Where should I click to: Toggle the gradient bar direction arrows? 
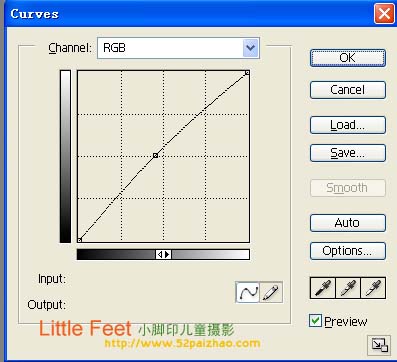click(163, 255)
